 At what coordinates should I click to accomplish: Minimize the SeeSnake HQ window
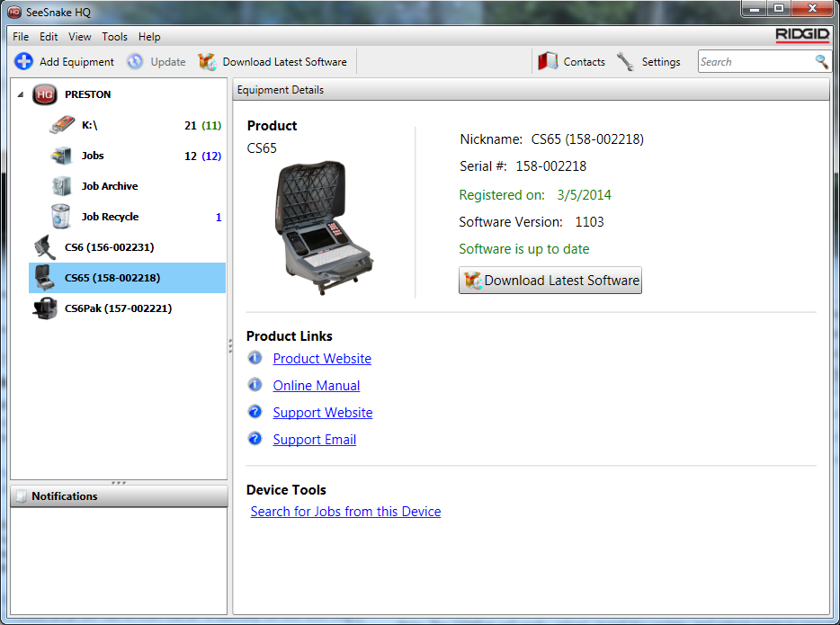click(x=755, y=9)
